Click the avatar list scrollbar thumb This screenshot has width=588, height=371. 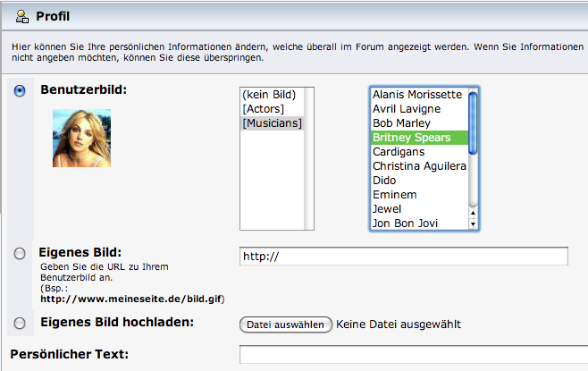tap(473, 123)
